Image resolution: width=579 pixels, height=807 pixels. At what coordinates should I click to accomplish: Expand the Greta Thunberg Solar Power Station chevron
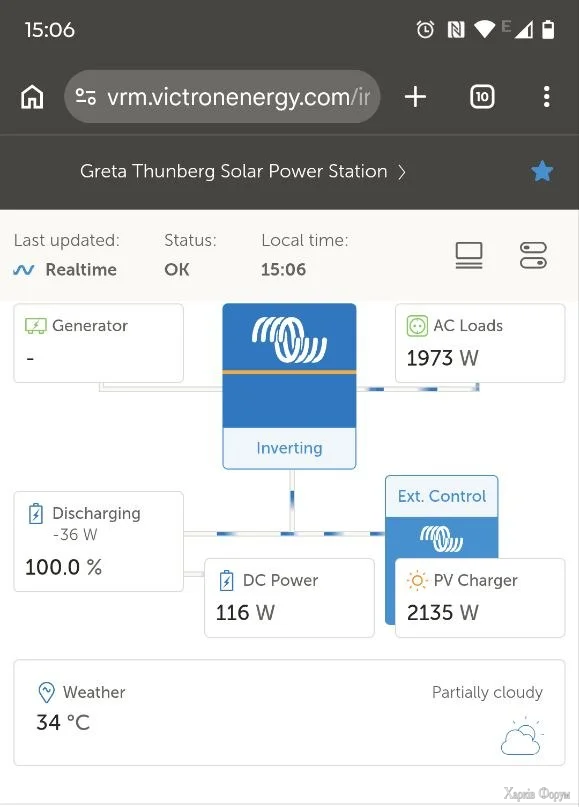coord(402,172)
